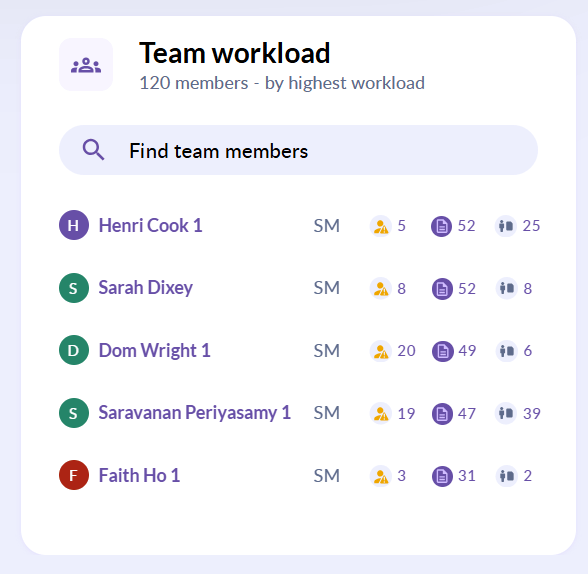Click Henri Cook 1's orange warning person icon
This screenshot has width=588, height=574.
pos(381,226)
